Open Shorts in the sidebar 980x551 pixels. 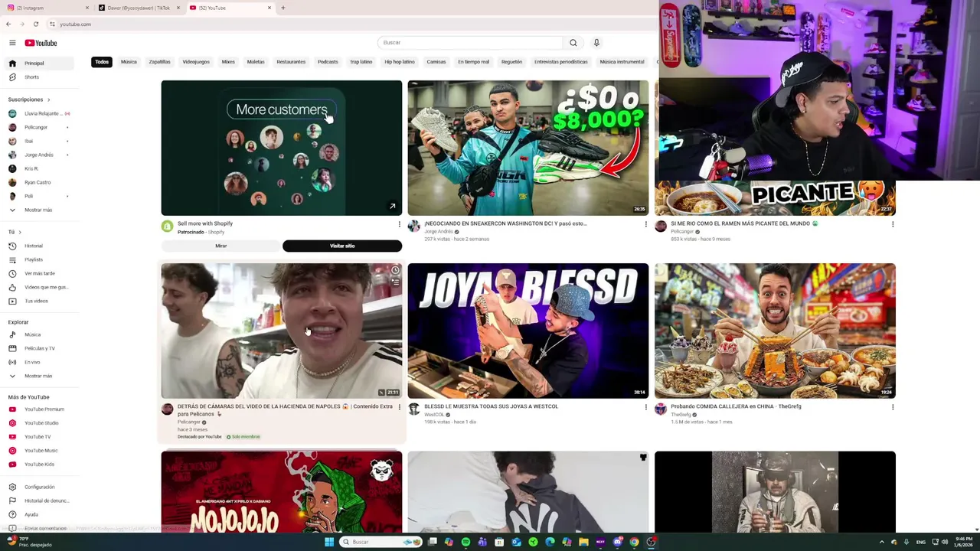[41, 77]
